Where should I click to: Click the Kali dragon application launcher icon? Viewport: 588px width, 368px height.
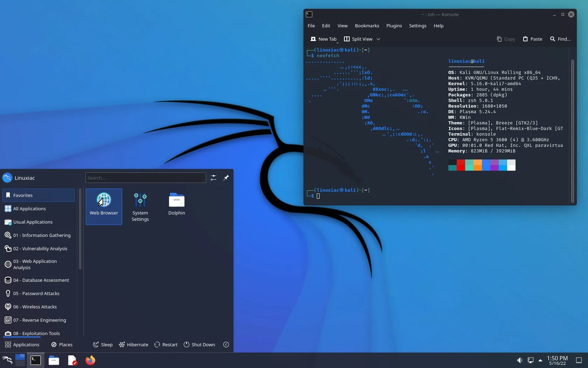click(x=7, y=360)
